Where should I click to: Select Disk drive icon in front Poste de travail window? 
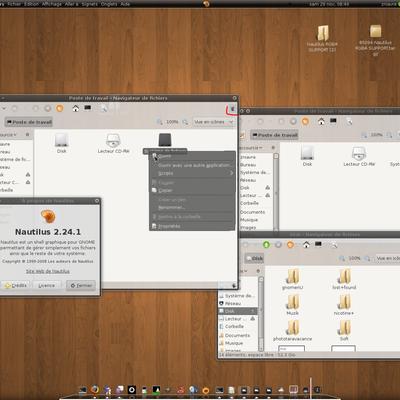coord(61,143)
